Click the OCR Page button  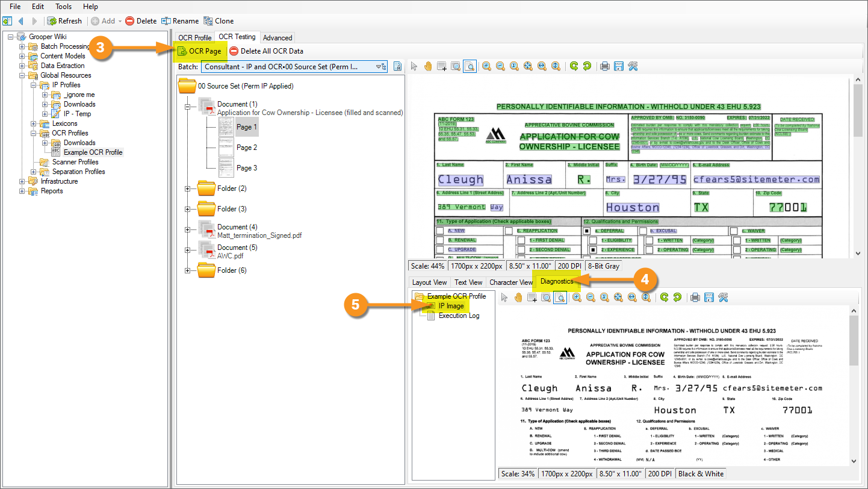click(x=199, y=51)
